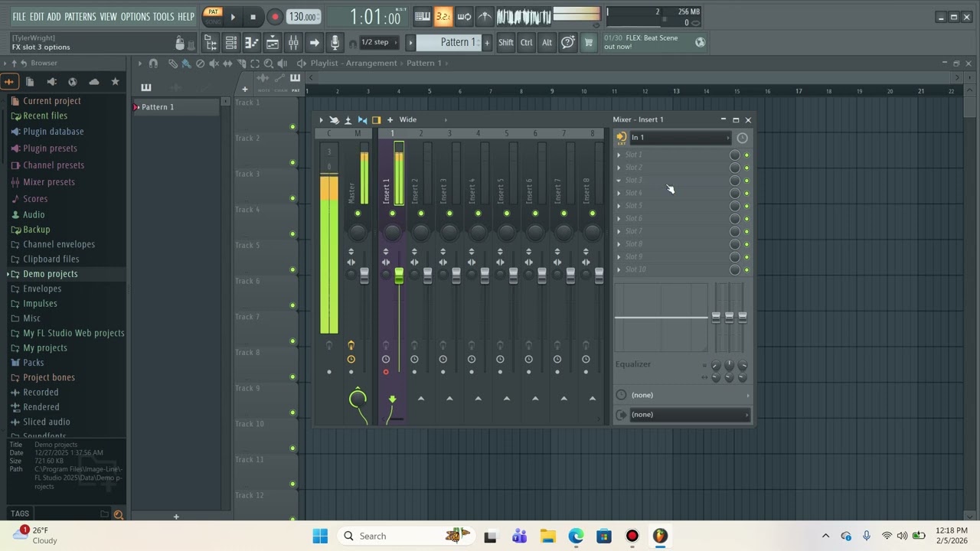This screenshot has height=551, width=980.
Task: Open the FILE menu
Action: tap(19, 16)
